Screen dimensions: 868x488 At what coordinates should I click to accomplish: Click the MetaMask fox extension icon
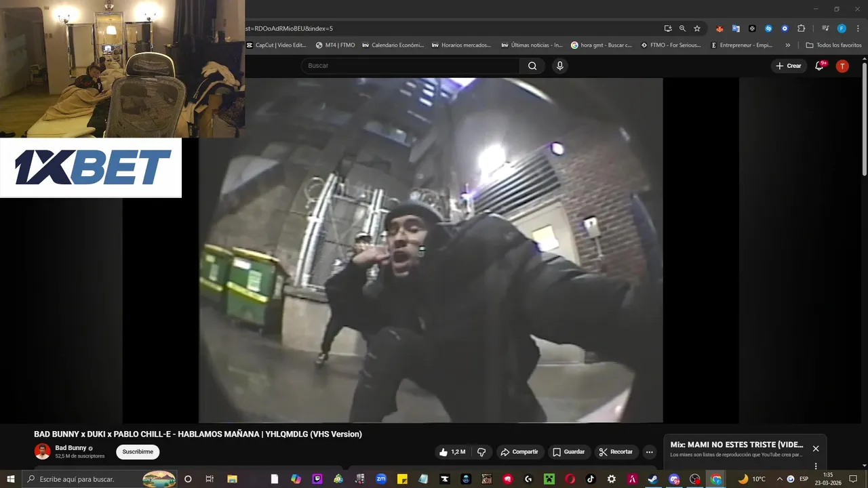pyautogui.click(x=719, y=28)
